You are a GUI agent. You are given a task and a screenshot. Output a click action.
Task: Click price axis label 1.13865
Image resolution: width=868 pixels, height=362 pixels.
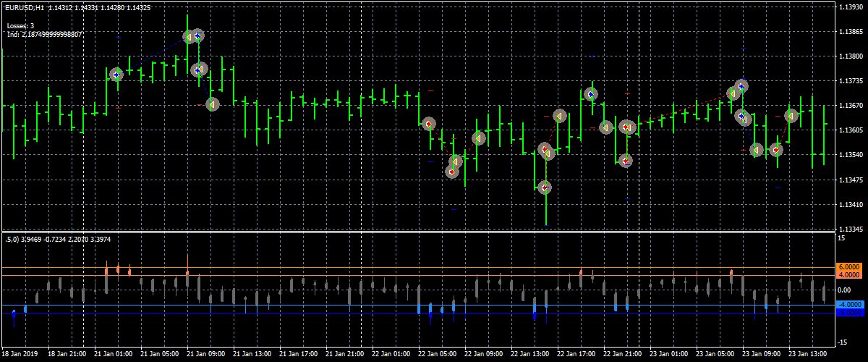(x=851, y=32)
